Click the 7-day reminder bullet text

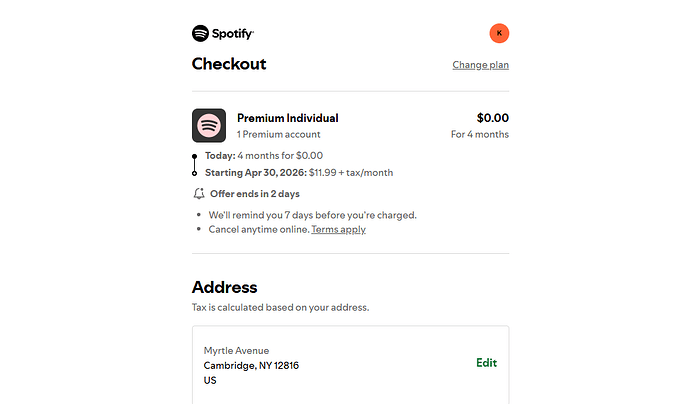click(312, 215)
